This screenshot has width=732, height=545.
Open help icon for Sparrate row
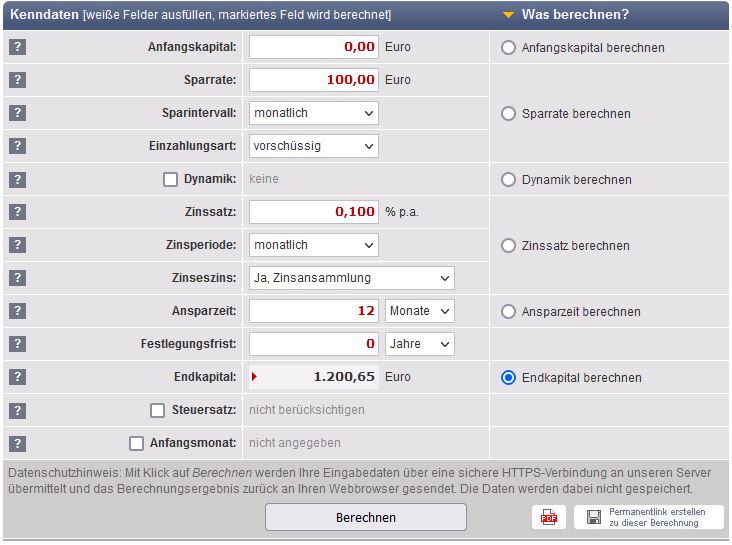click(17, 80)
